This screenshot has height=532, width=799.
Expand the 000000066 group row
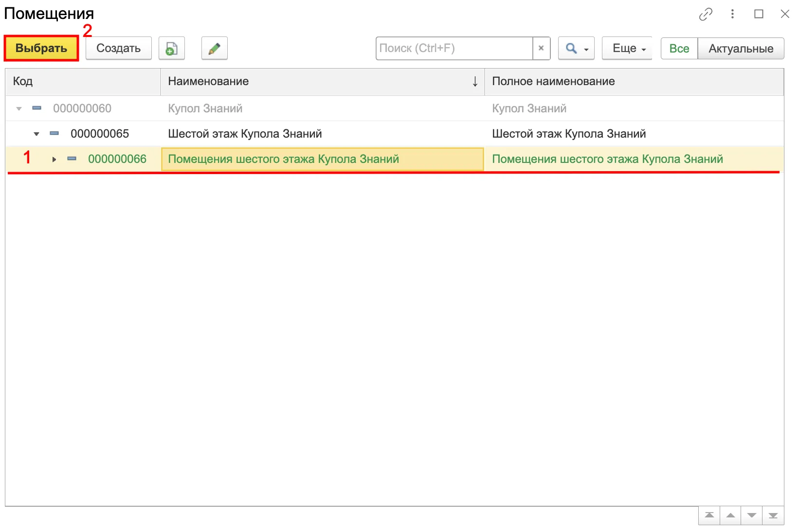click(x=54, y=159)
